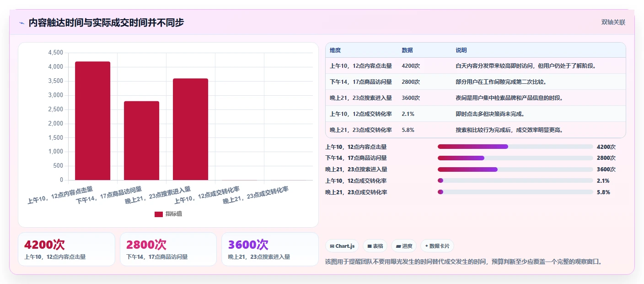
Task: Click the 维度 column header
Action: (x=335, y=50)
